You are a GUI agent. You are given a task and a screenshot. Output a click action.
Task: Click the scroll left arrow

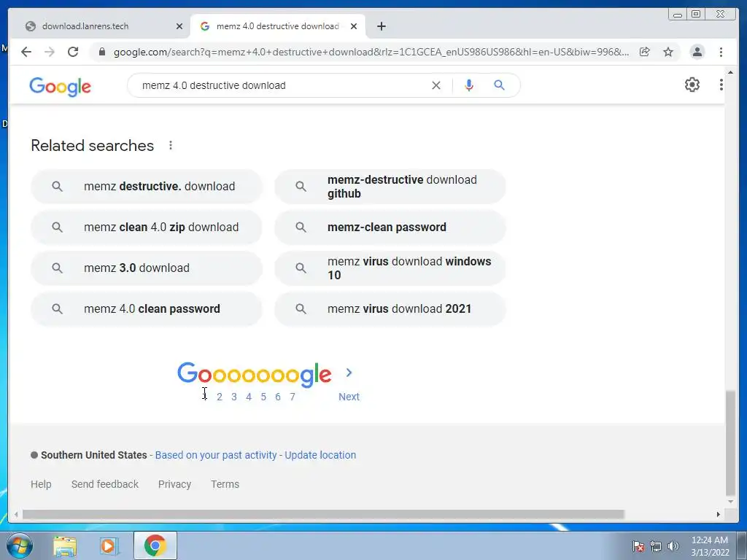[x=16, y=514]
